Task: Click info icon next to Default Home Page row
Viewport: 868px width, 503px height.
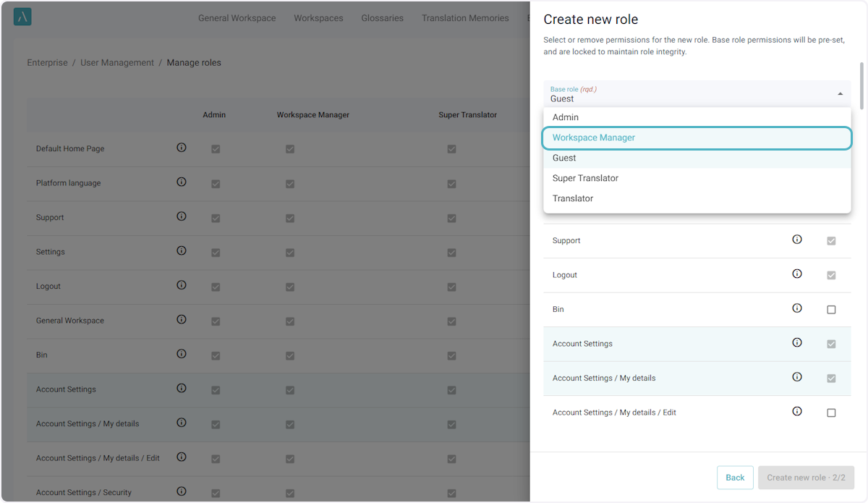Action: (182, 148)
